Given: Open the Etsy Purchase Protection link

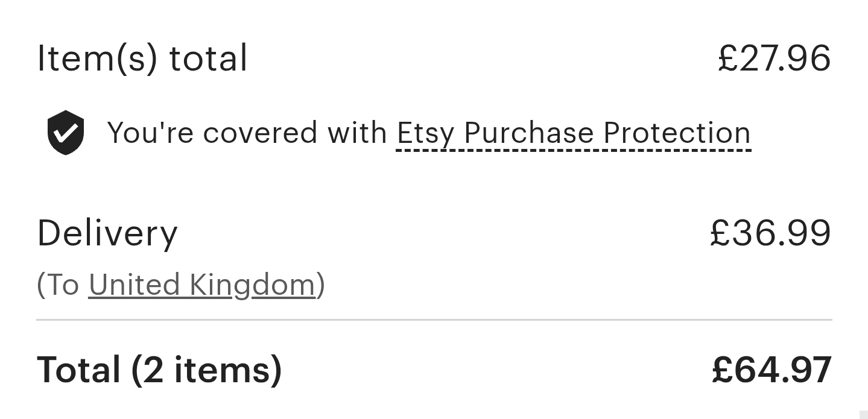Looking at the screenshot, I should tap(573, 133).
